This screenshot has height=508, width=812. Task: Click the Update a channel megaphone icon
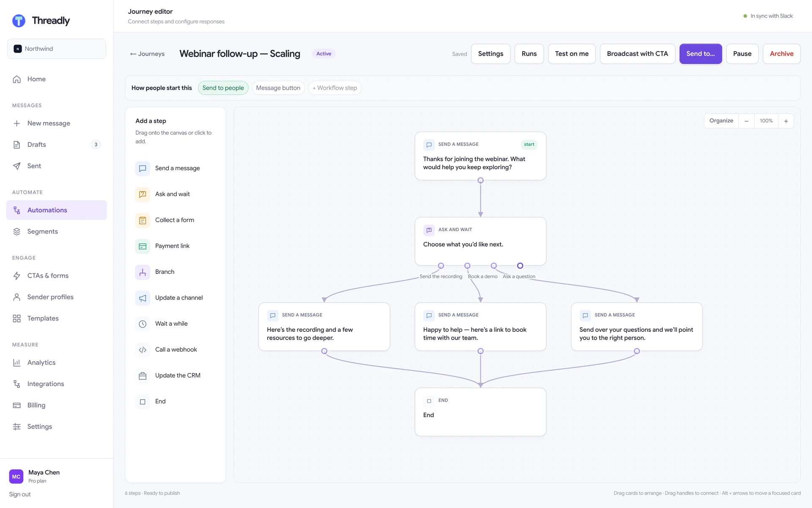(x=143, y=298)
